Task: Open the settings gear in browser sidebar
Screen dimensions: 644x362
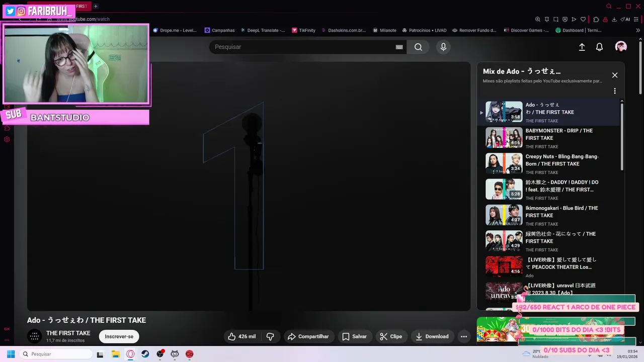Action: [x=7, y=139]
